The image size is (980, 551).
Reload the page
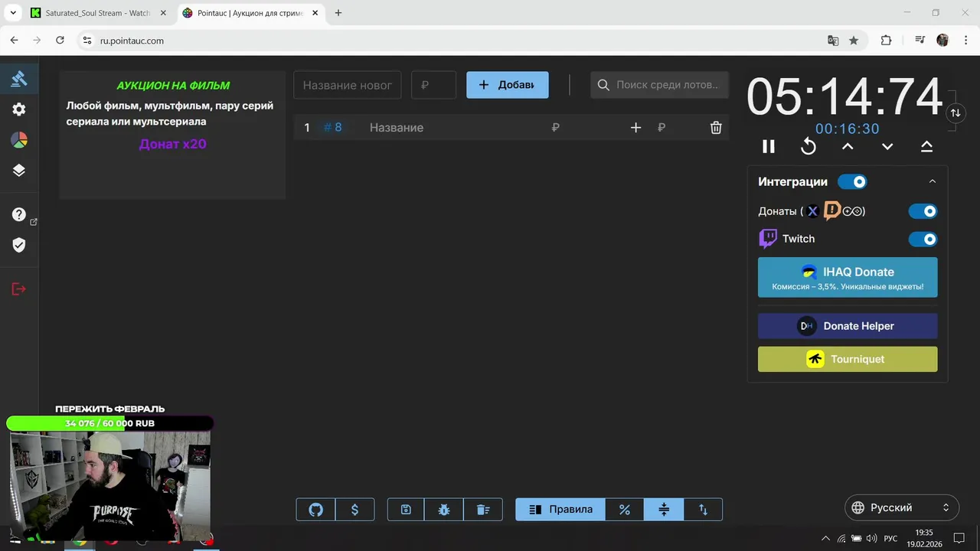(x=60, y=41)
